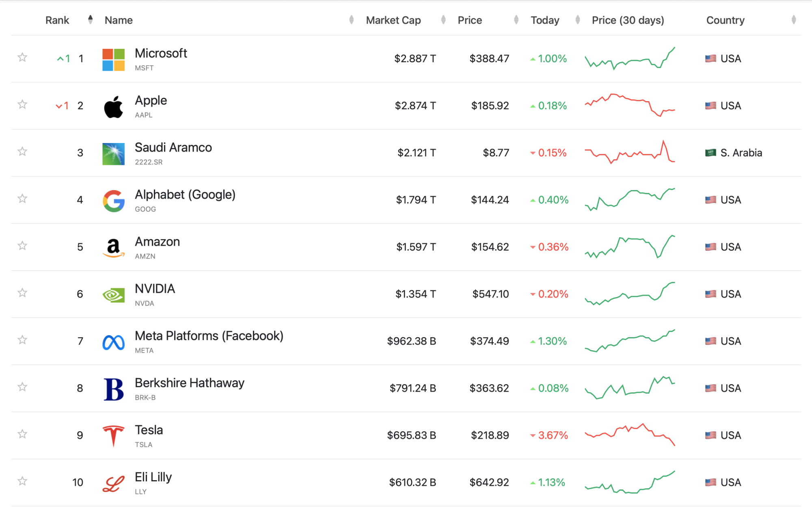Sort table by Market Cap arrows

point(443,20)
